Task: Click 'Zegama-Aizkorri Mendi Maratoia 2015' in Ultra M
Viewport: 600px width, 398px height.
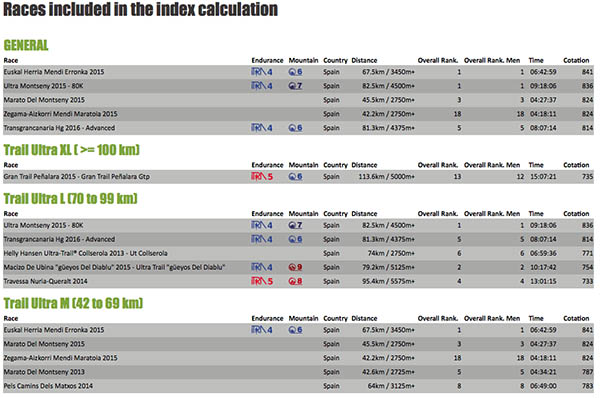Action: pyautogui.click(x=60, y=358)
